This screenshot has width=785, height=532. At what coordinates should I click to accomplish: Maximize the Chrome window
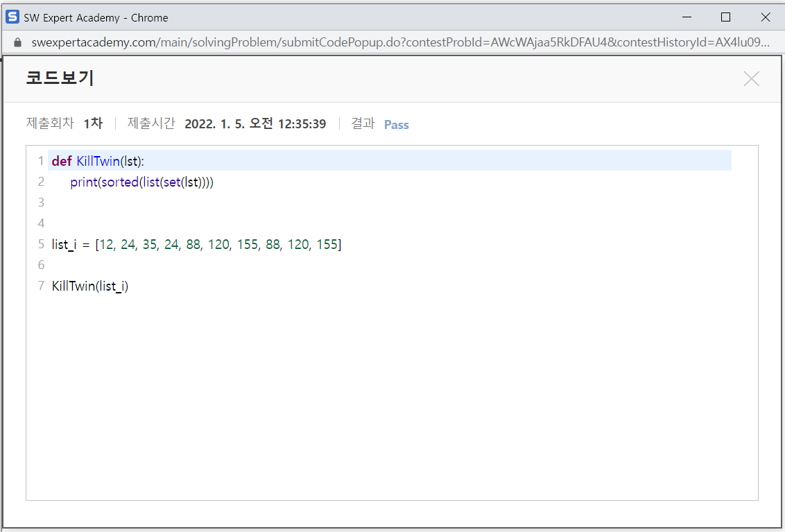click(725, 17)
